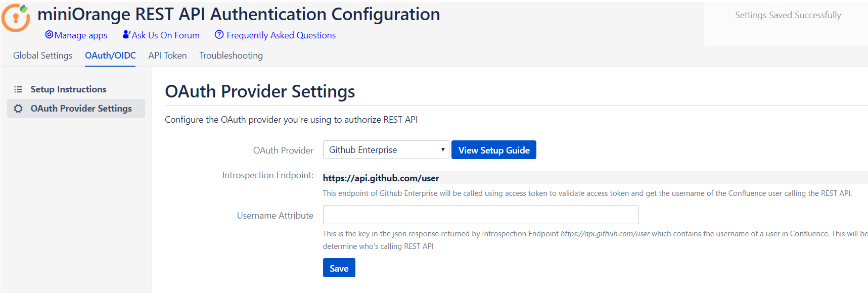Open the Manage apps link
The width and height of the screenshot is (868, 308).
tap(81, 35)
